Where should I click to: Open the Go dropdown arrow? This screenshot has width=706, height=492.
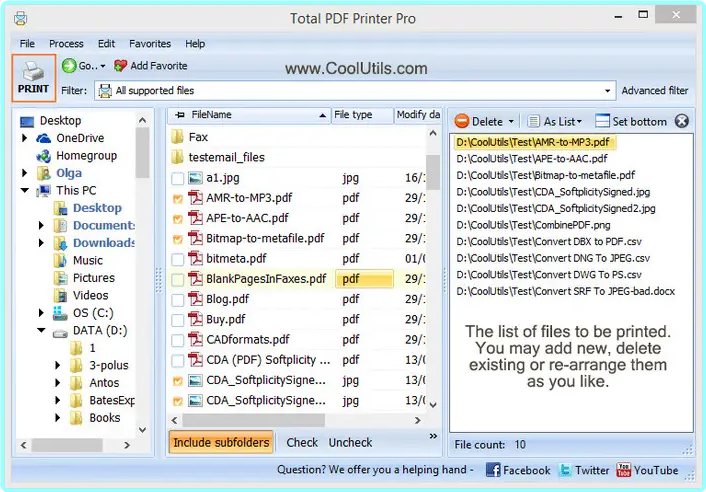(103, 66)
